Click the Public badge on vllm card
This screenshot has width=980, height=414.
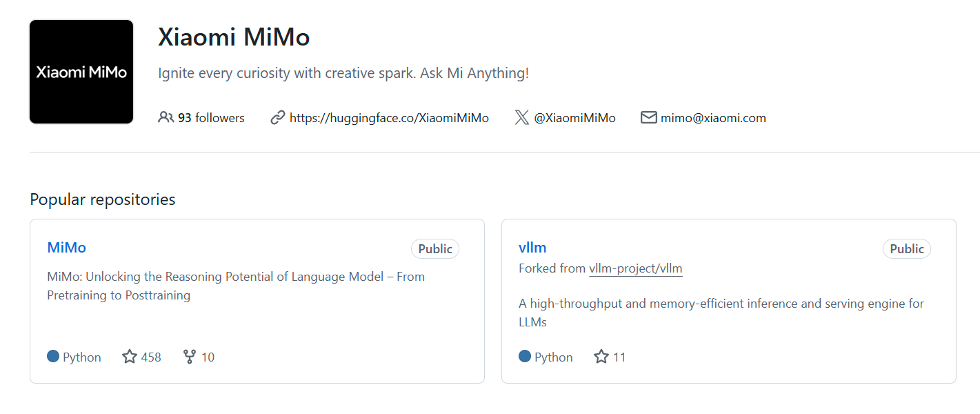point(907,249)
